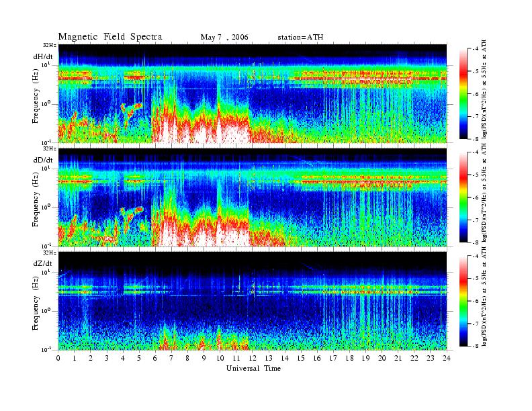
Task: Click the "23" hour tick label
Action: point(431,358)
